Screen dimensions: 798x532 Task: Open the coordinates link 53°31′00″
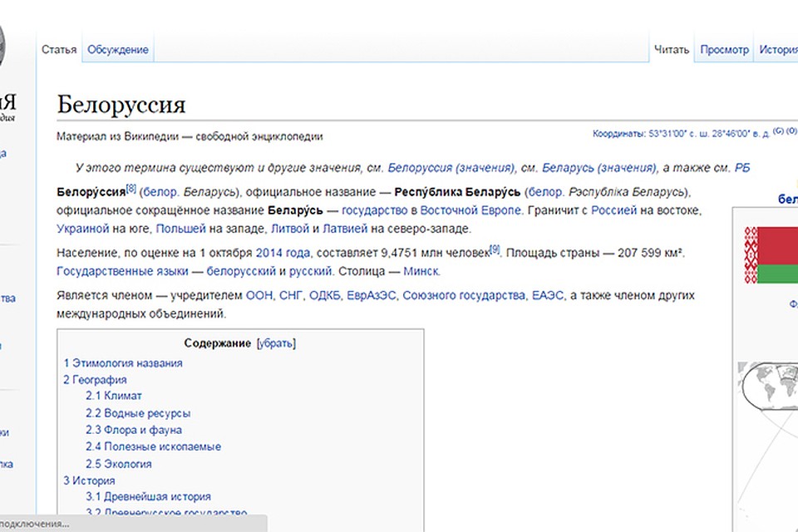709,133
